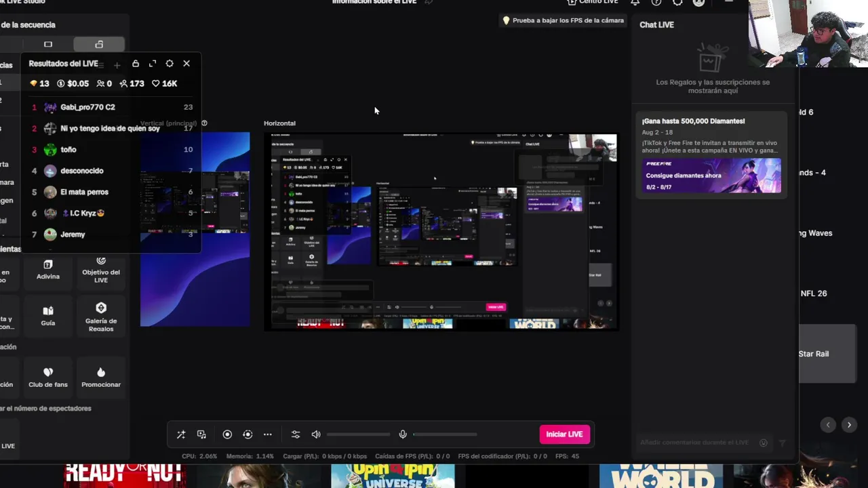Click the Horizontal preview thumbnail
This screenshot has height=488, width=868.
click(x=441, y=232)
